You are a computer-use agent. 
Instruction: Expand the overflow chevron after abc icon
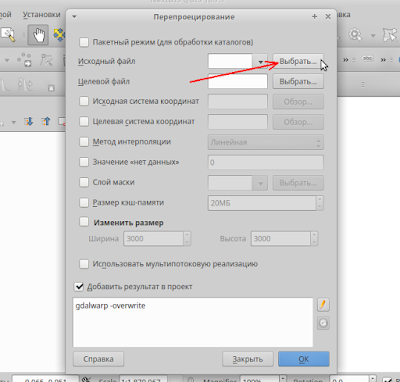(x=383, y=60)
